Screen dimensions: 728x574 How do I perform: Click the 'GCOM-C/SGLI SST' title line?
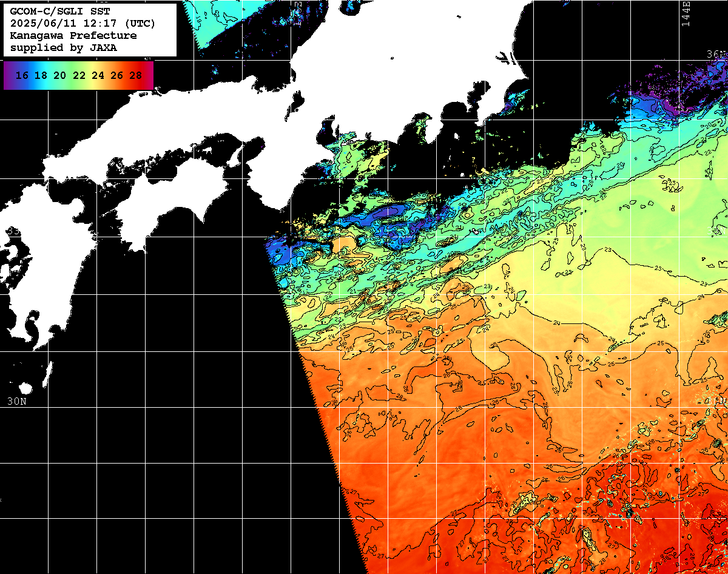tap(59, 11)
